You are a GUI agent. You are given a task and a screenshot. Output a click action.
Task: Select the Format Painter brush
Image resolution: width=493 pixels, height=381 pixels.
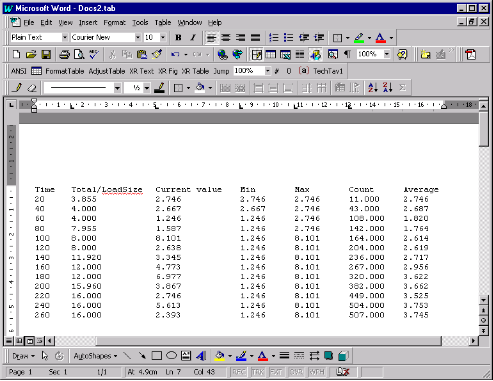(157, 54)
